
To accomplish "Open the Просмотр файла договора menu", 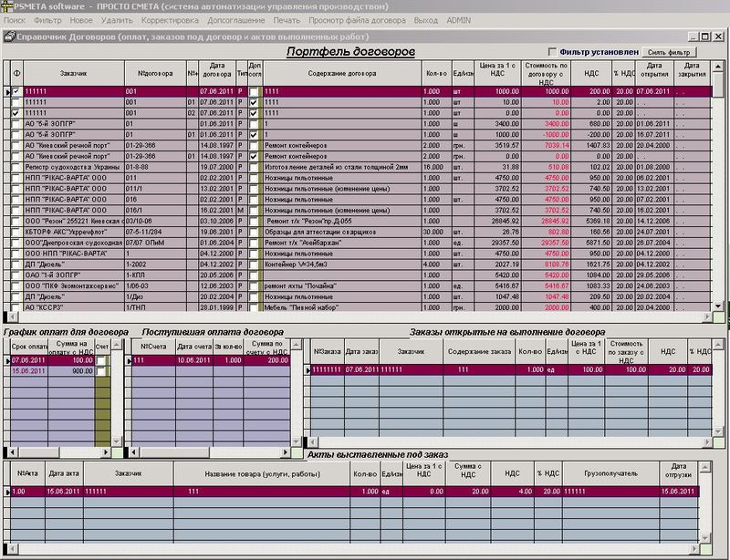I will point(357,20).
